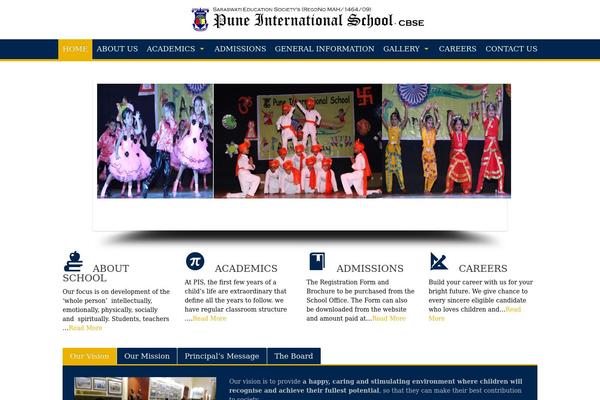Click the Admissions book icon
This screenshot has width=600, height=400.
[317, 261]
